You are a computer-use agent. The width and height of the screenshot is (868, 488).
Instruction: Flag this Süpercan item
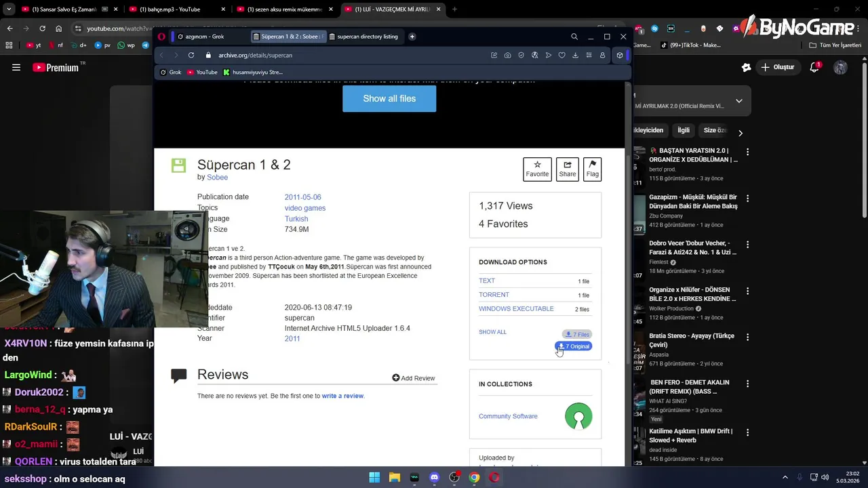tap(593, 169)
